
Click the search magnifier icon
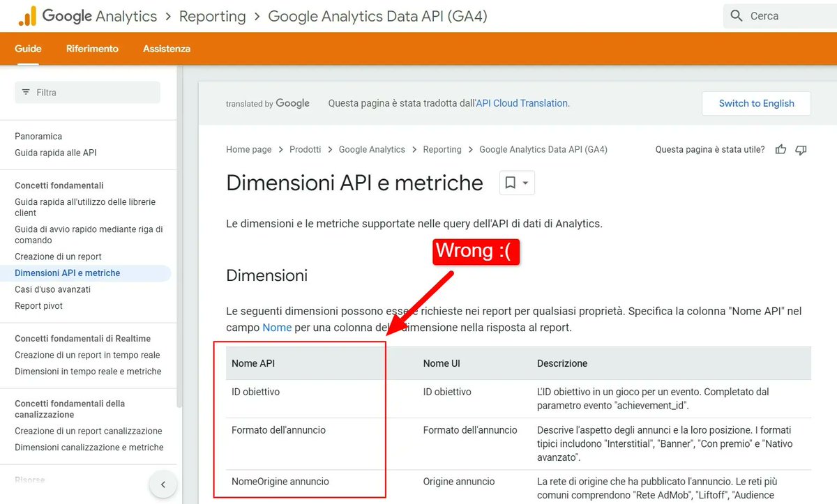pyautogui.click(x=737, y=16)
